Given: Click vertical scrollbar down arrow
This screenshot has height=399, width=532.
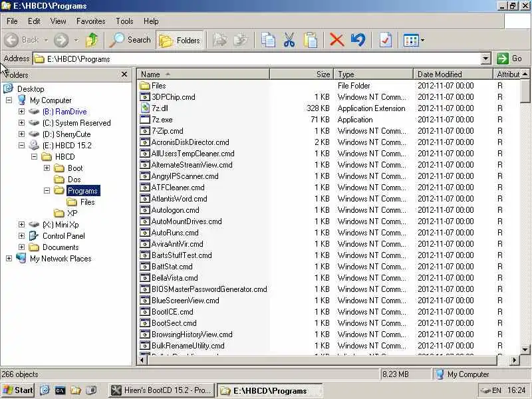Looking at the screenshot, I should pyautogui.click(x=525, y=349).
